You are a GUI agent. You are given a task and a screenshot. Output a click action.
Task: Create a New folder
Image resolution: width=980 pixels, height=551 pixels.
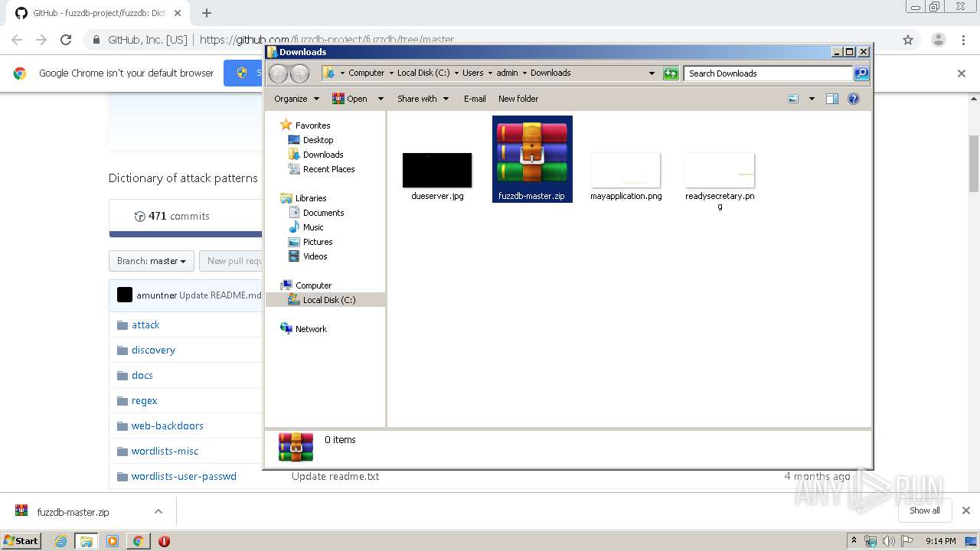click(x=518, y=99)
